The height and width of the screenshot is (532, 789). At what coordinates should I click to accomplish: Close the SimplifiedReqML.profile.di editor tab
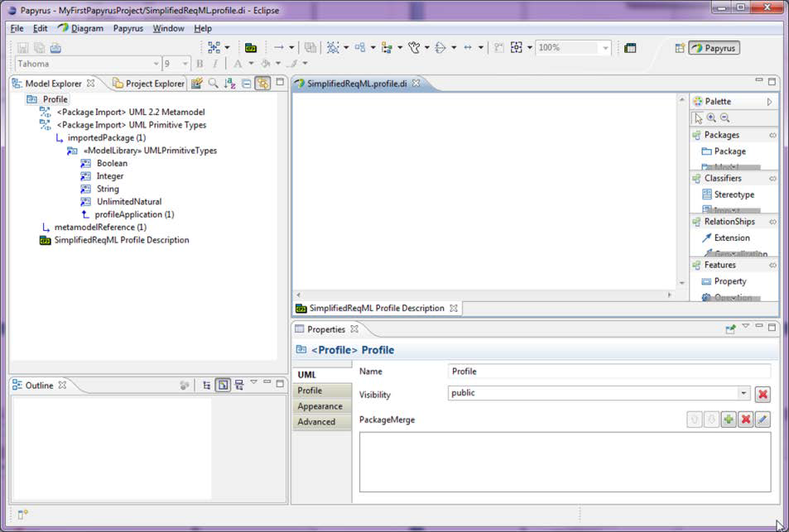point(416,84)
